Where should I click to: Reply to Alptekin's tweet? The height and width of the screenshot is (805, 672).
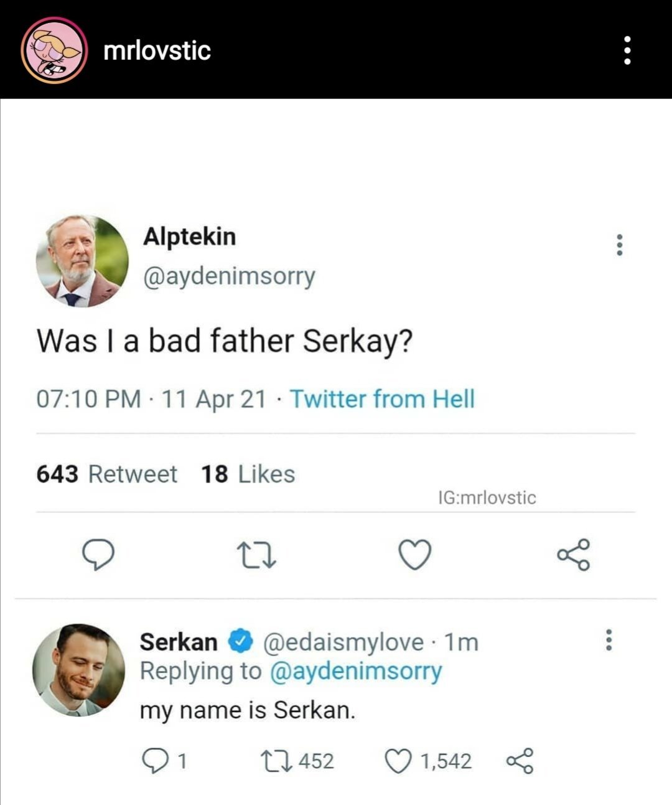pyautogui.click(x=98, y=554)
